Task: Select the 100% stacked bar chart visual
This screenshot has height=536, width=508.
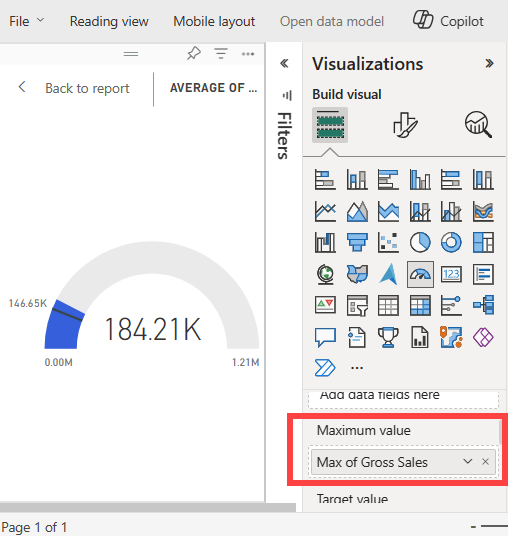Action: click(x=451, y=179)
